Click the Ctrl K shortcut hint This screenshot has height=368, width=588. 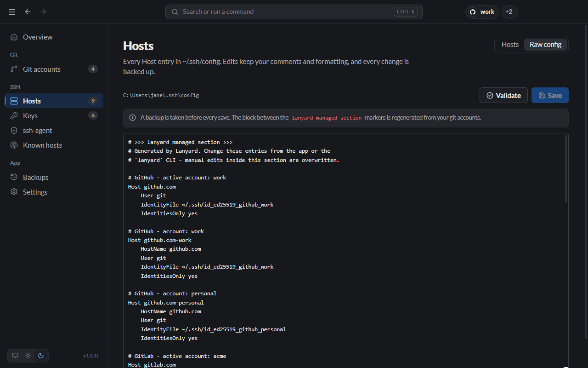point(406,12)
